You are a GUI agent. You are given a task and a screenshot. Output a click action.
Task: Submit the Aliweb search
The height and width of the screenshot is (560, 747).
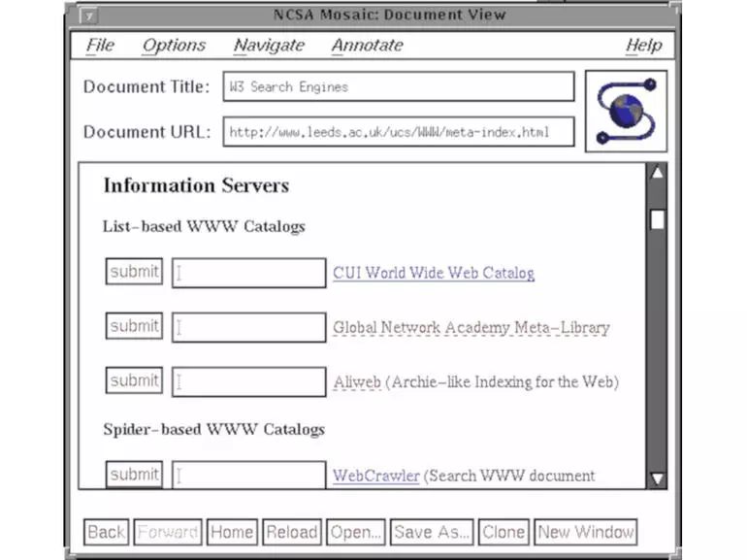134,380
